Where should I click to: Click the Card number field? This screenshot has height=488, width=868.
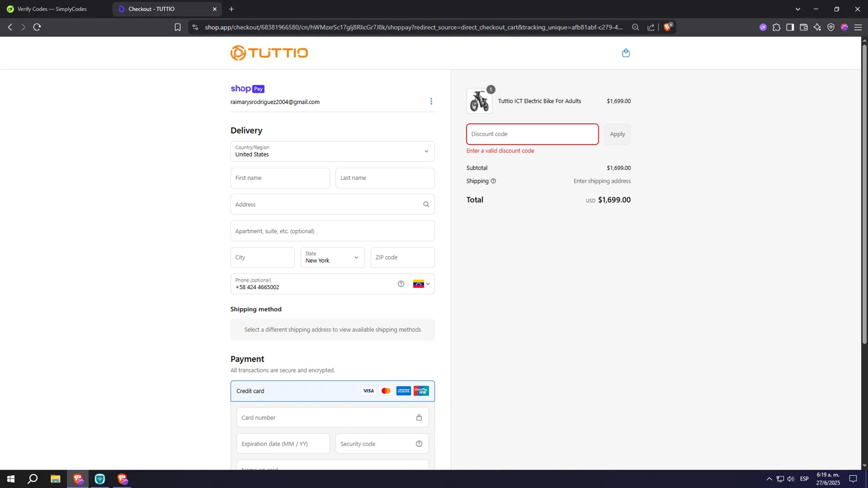click(x=333, y=417)
